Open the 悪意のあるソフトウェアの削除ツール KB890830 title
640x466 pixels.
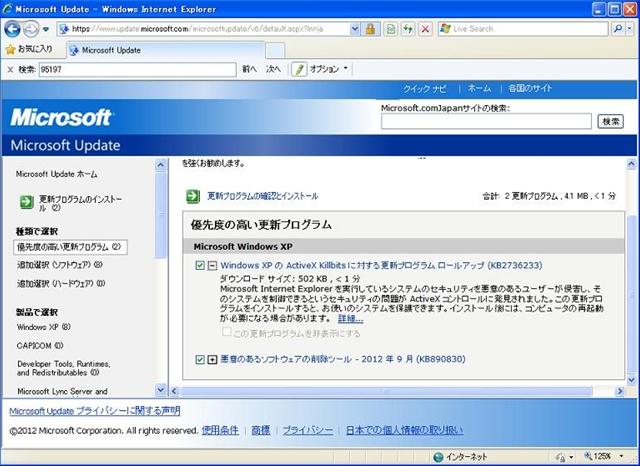343,359
